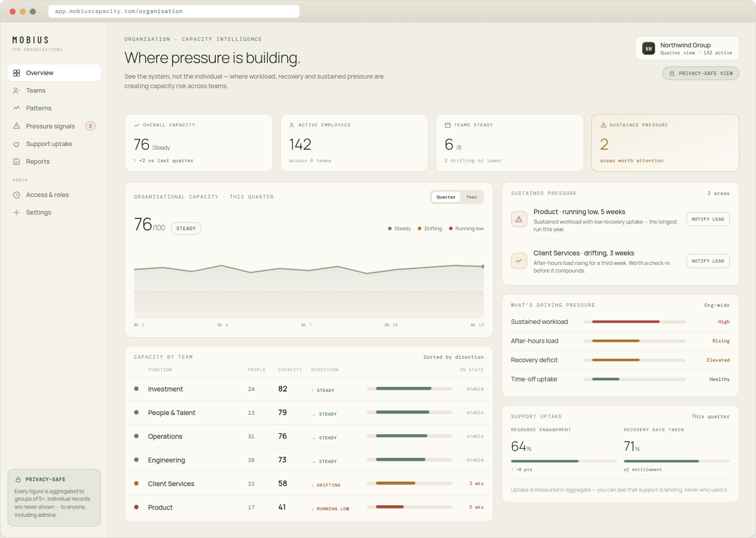Click the red warning icon beside Product alert
The height and width of the screenshot is (538, 756).
(x=519, y=219)
